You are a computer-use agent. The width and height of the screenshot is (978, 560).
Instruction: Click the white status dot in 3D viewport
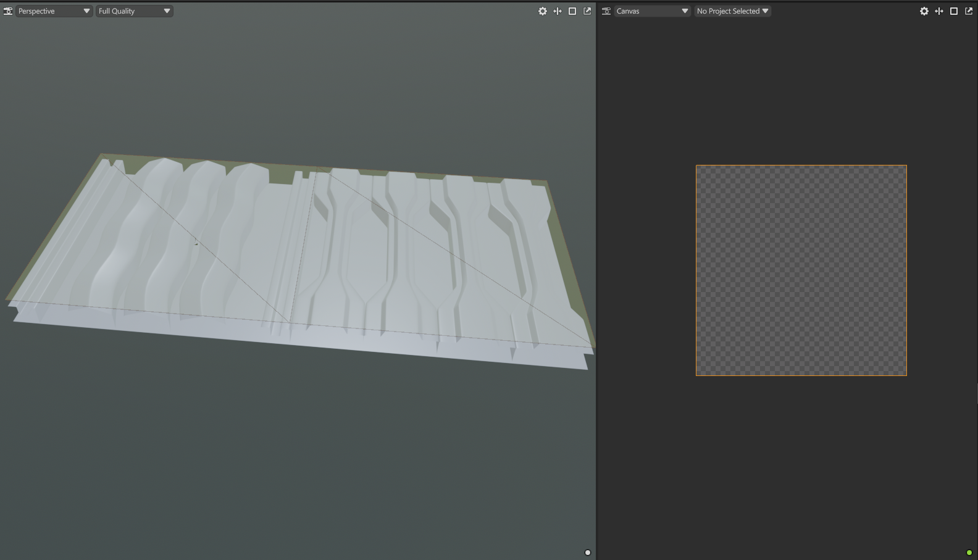587,553
